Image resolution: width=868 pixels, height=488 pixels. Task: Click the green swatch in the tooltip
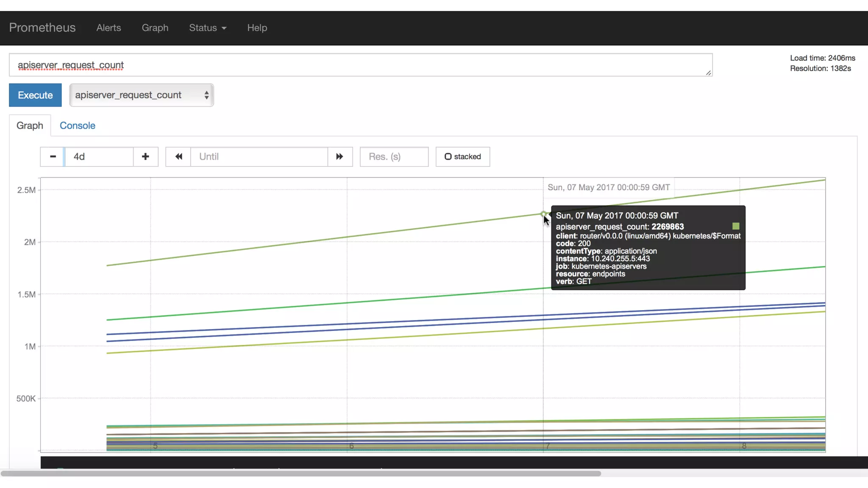[736, 226]
